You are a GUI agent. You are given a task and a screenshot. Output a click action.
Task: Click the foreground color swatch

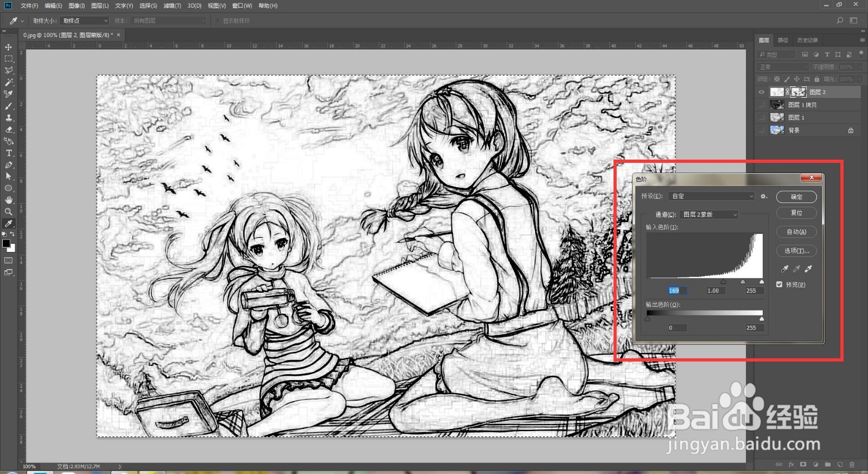point(6,243)
